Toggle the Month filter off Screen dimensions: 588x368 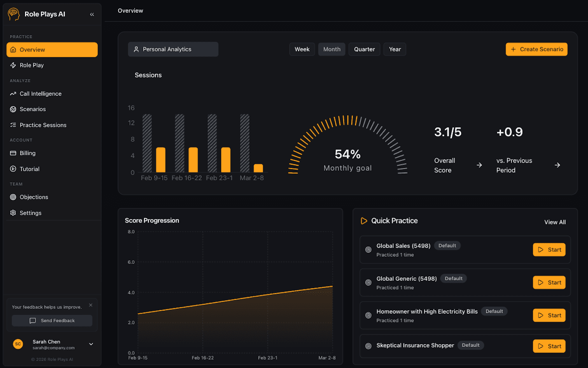(332, 49)
